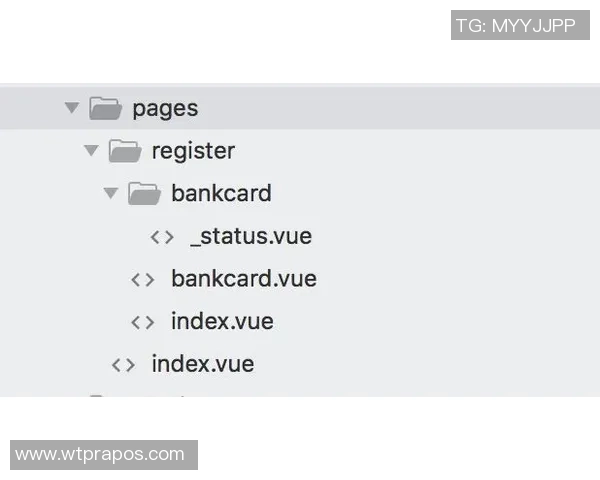Click the register folder icon
The height and width of the screenshot is (480, 600).
(125, 151)
